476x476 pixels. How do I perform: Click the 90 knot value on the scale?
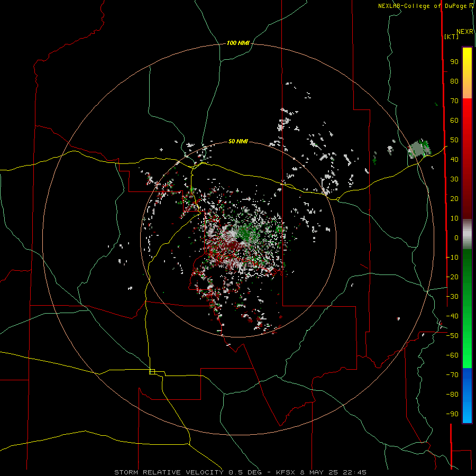(x=454, y=62)
